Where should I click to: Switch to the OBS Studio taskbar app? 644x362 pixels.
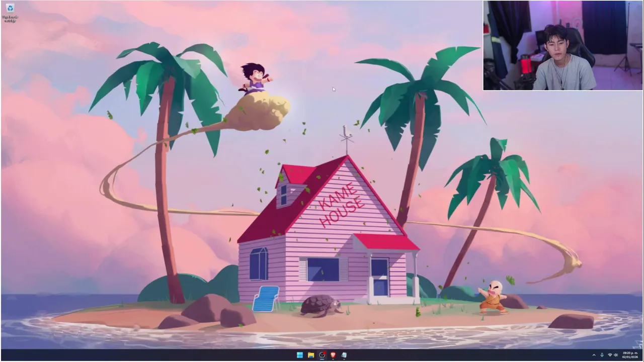pyautogui.click(x=322, y=355)
